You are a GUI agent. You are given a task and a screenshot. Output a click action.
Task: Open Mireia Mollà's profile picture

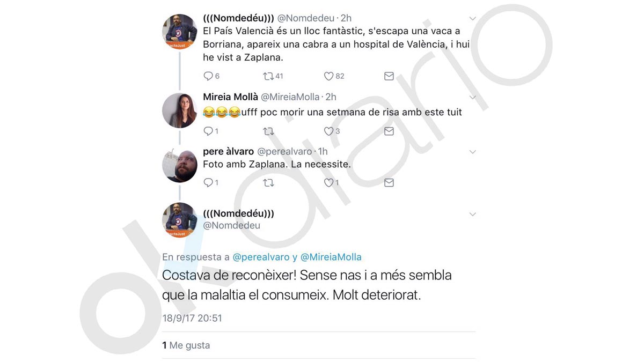pos(180,110)
